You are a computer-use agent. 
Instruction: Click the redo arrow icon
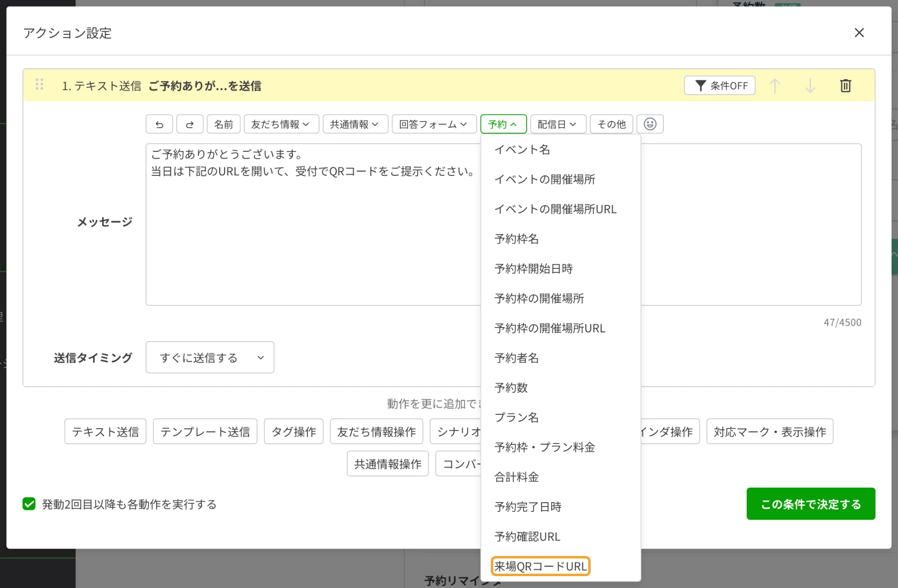tap(189, 125)
